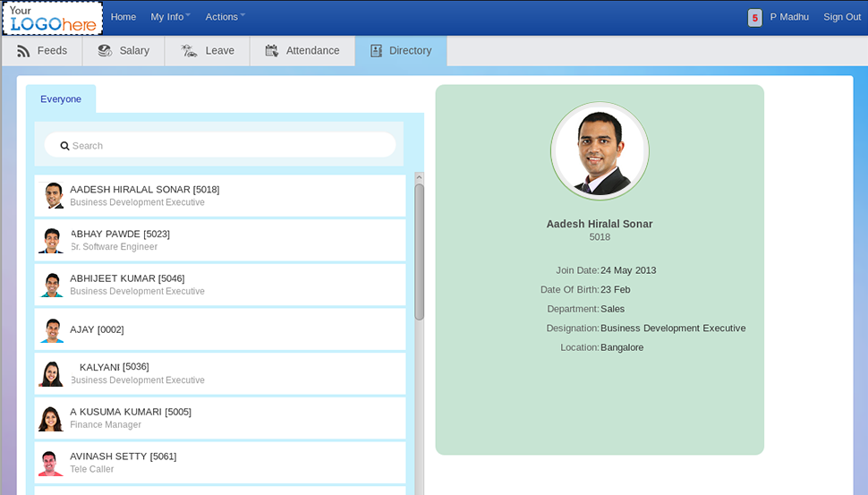Select ABHIJEET KUMAR [5046] entry
Viewport: 868px width, 495px height.
point(220,285)
